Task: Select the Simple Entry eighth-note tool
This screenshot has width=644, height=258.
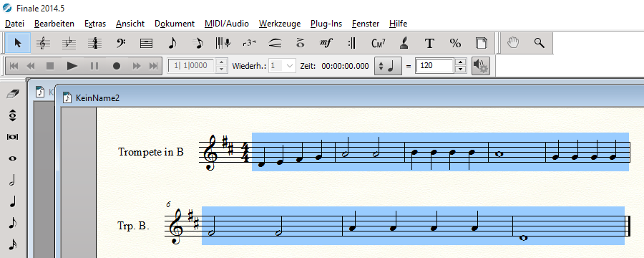Action: [x=172, y=43]
